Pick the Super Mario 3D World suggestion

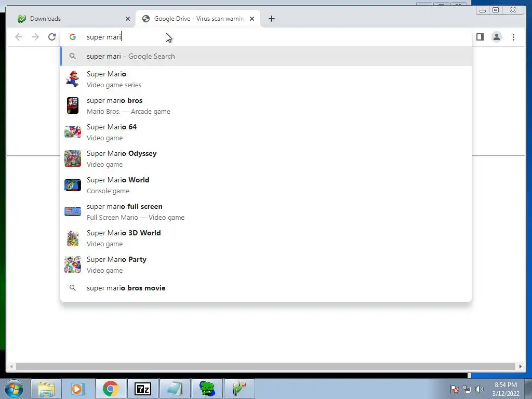[x=266, y=238]
